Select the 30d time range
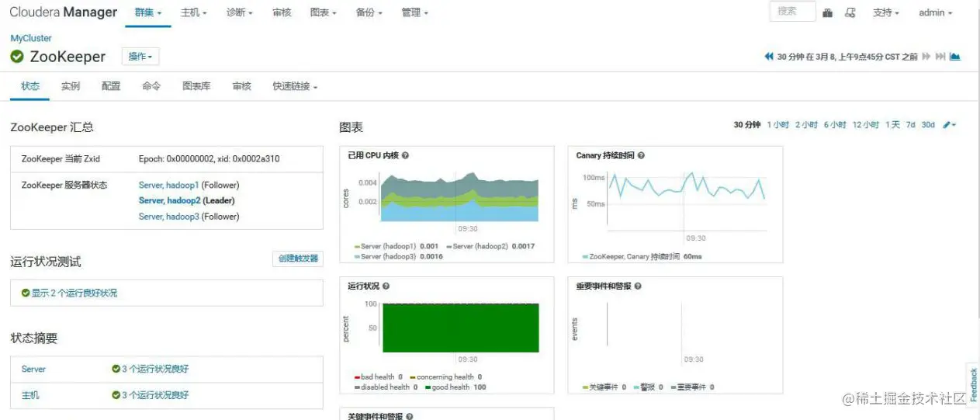Viewport: 980px width, 420px height. pyautogui.click(x=928, y=125)
